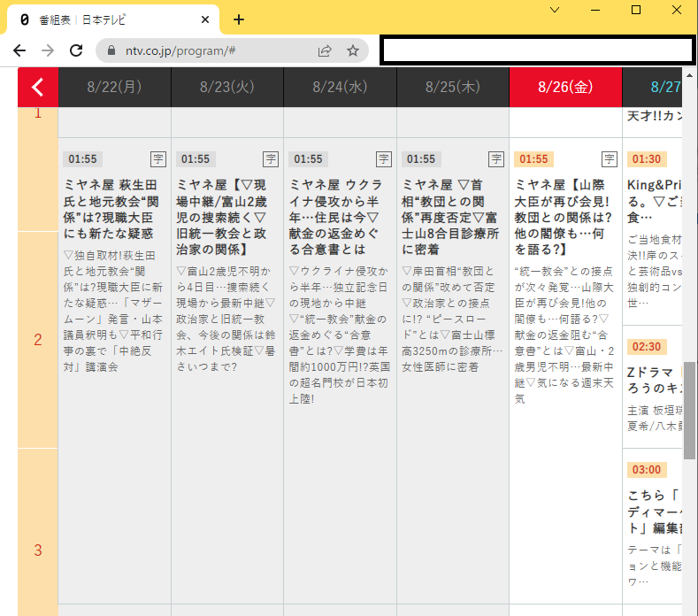Open ミヤネ屋 富山2歳児の捜索続く program
This screenshot has height=616, width=698.
pyautogui.click(x=222, y=217)
